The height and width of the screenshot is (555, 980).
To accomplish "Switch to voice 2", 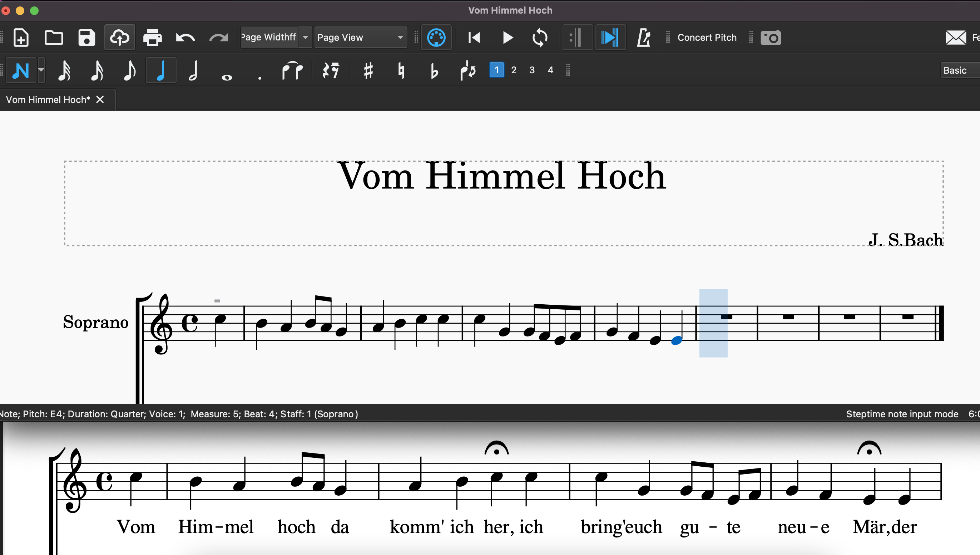I will 514,70.
